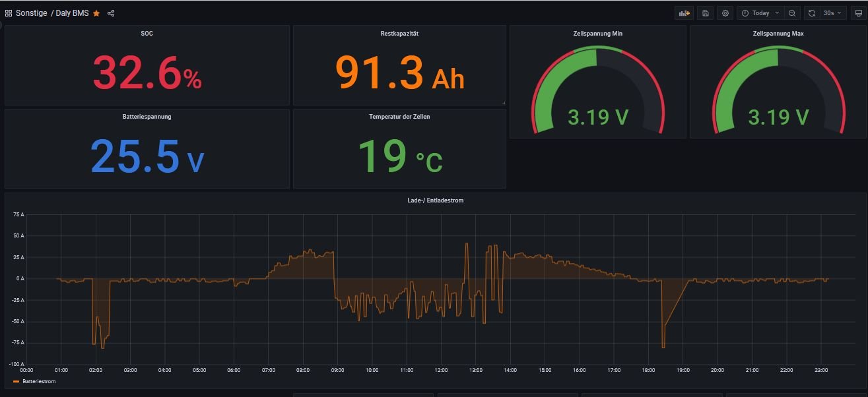Click the Zellspannung Min gauge

pos(597,92)
